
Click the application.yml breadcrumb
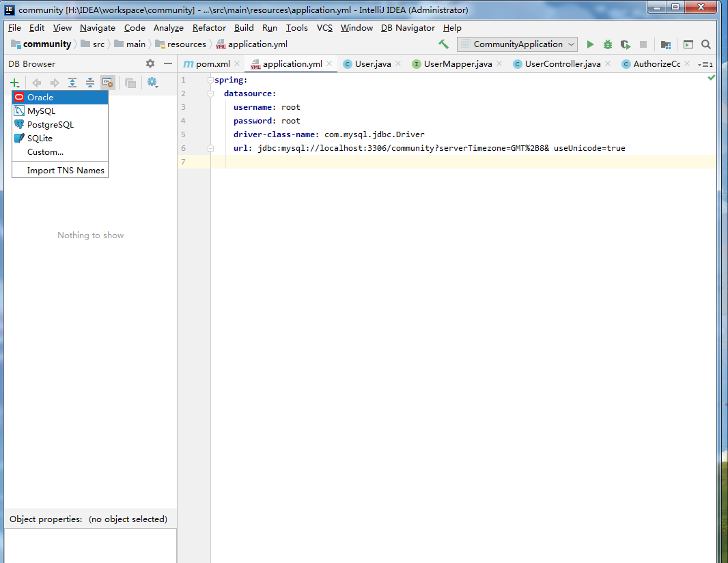coord(251,44)
